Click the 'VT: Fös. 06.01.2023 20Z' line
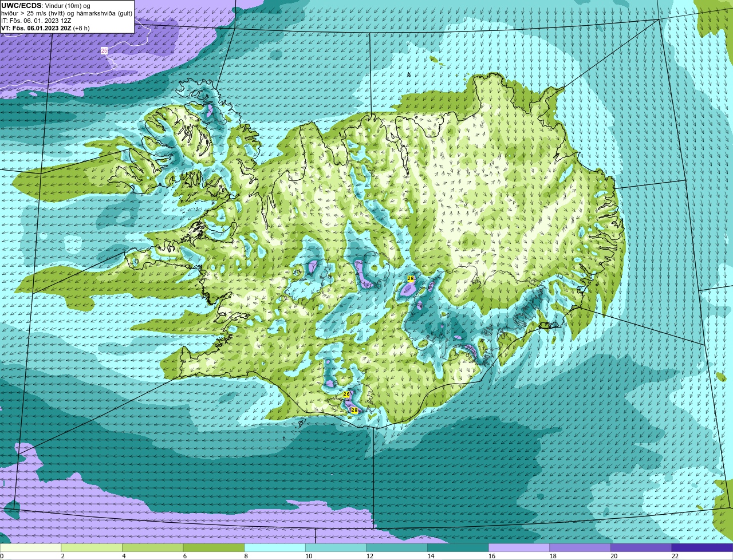 (x=45, y=27)
